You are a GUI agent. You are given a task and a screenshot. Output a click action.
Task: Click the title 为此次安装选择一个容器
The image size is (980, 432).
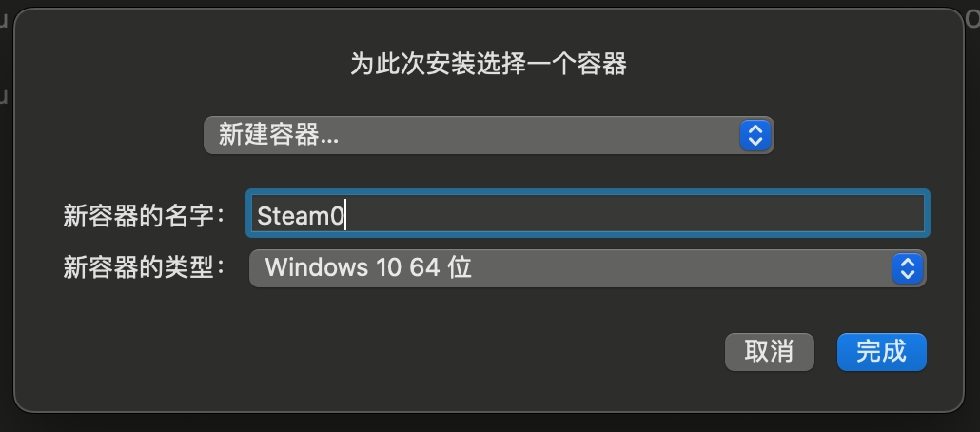pyautogui.click(x=489, y=64)
